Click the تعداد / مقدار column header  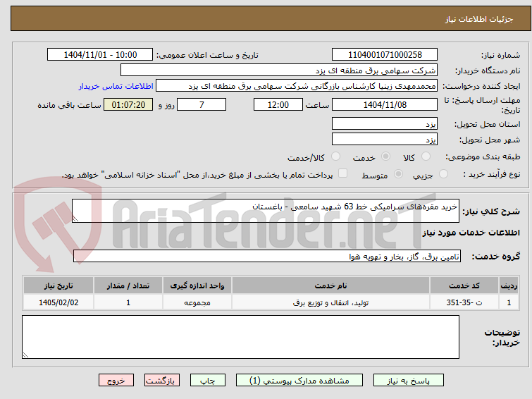(128, 286)
